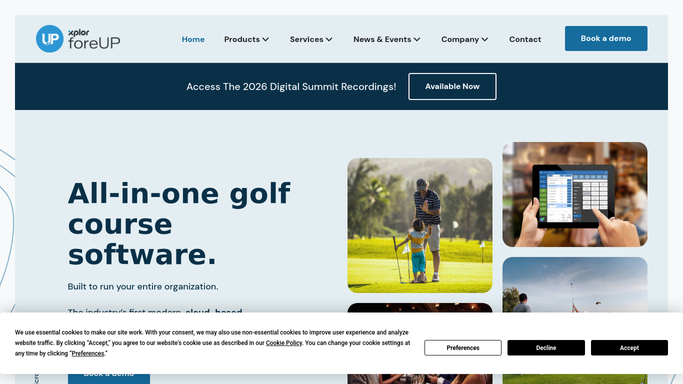683x384 pixels.
Task: Decline non-essential cookies
Action: (546, 348)
